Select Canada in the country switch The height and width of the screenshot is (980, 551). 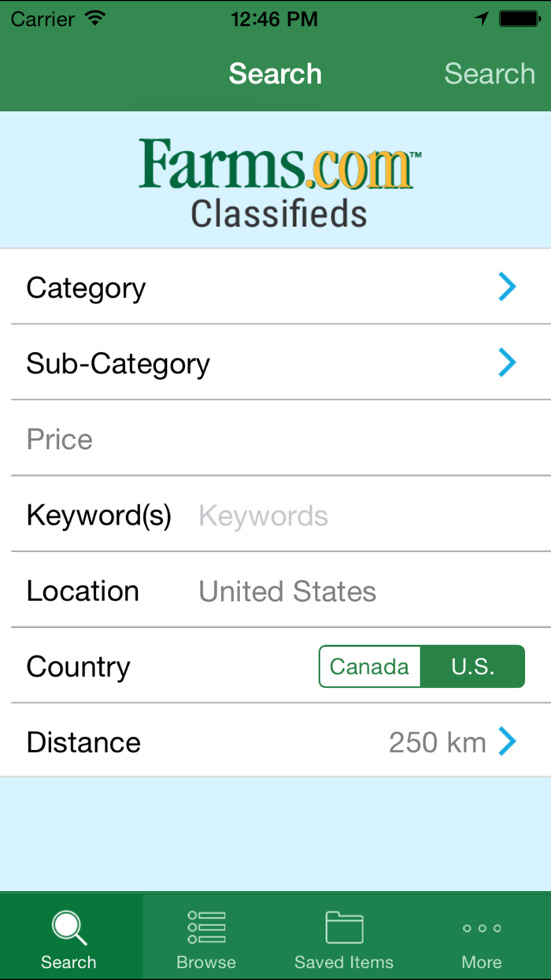pos(369,666)
